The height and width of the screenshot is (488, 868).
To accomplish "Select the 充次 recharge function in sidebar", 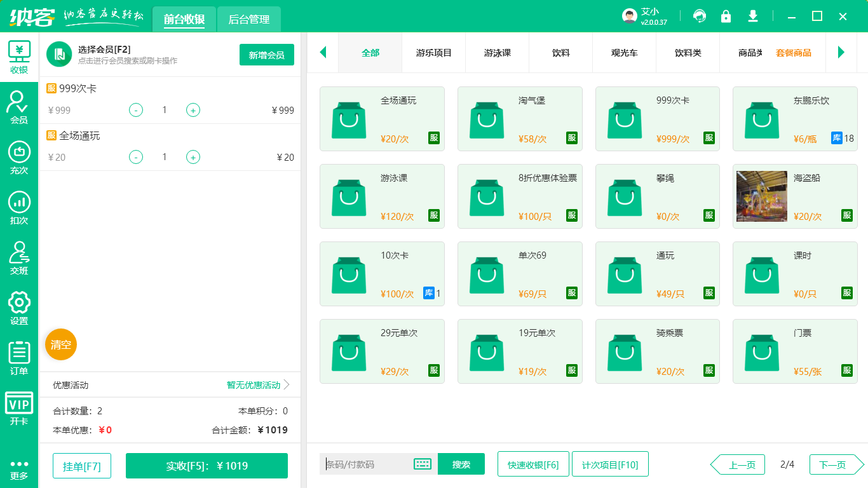I will click(x=19, y=157).
